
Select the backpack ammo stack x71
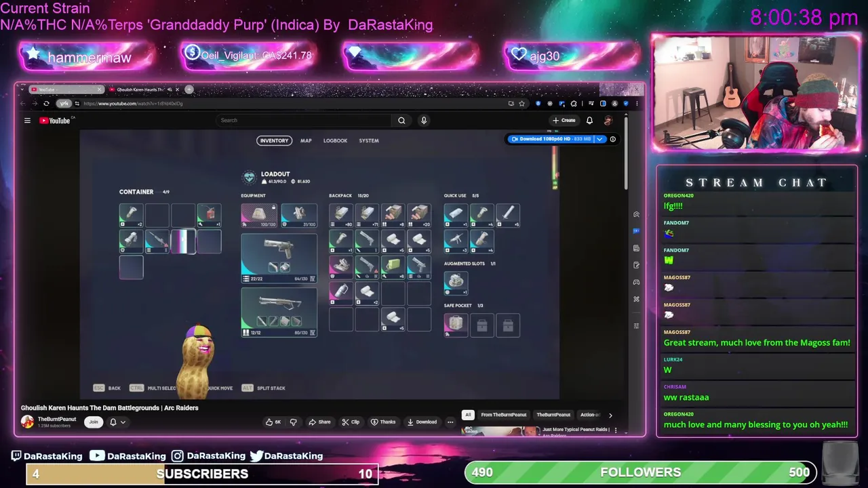tap(367, 215)
